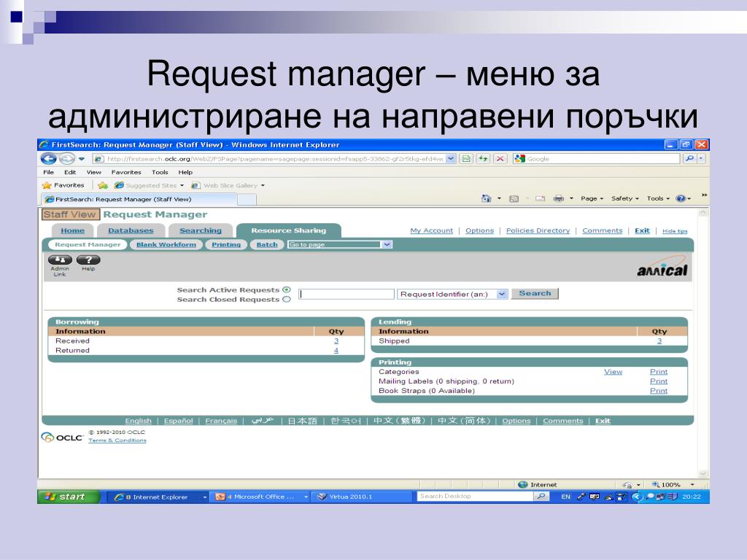Open the Admin Link icon
747x560 pixels.
(60, 260)
